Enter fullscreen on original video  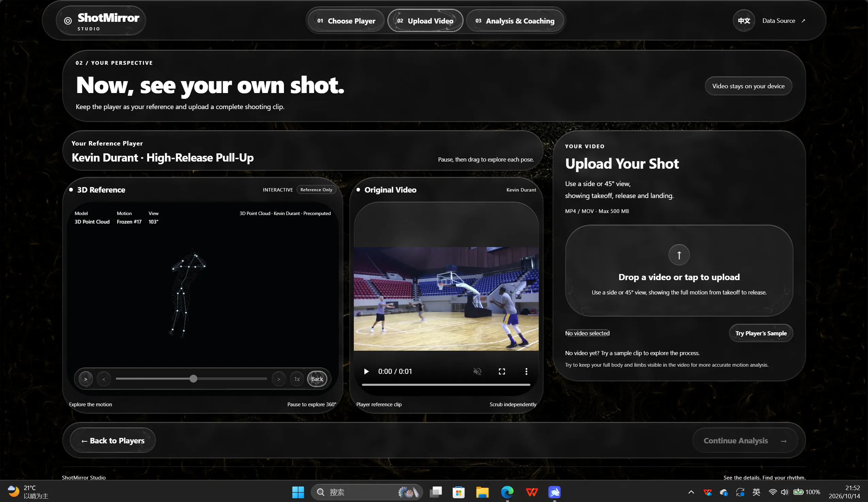point(502,371)
